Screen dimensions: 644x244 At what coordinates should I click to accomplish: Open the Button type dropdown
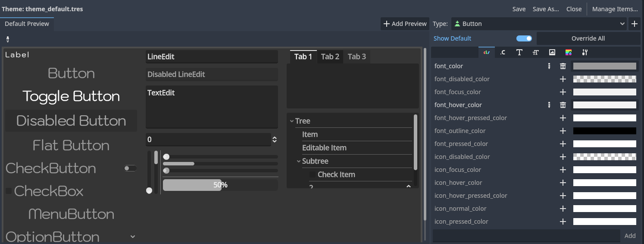pos(539,24)
